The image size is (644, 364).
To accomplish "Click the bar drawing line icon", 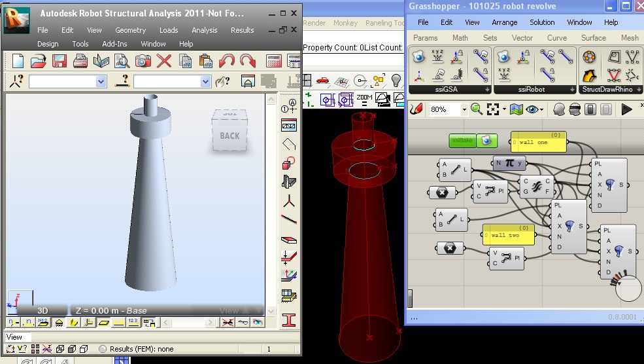I will [289, 219].
